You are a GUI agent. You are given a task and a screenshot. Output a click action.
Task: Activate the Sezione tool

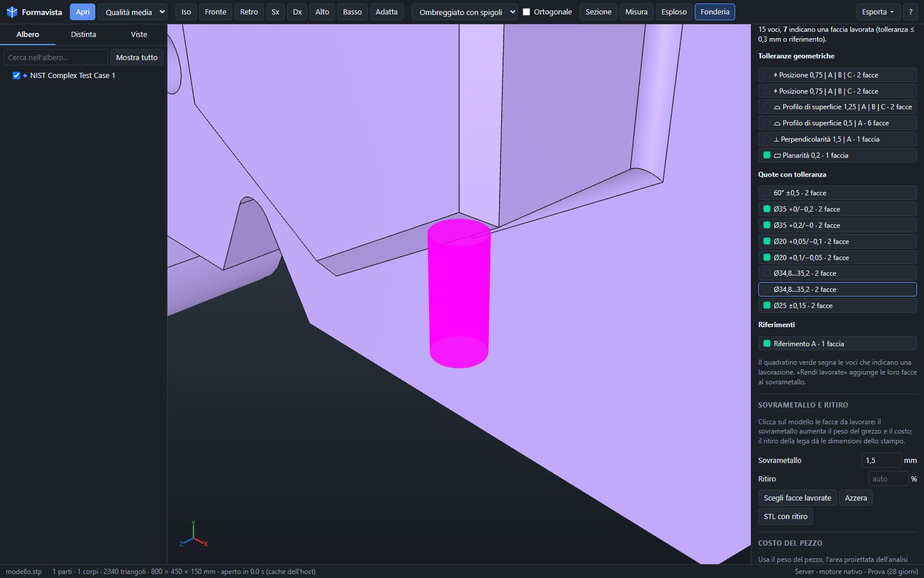click(598, 12)
